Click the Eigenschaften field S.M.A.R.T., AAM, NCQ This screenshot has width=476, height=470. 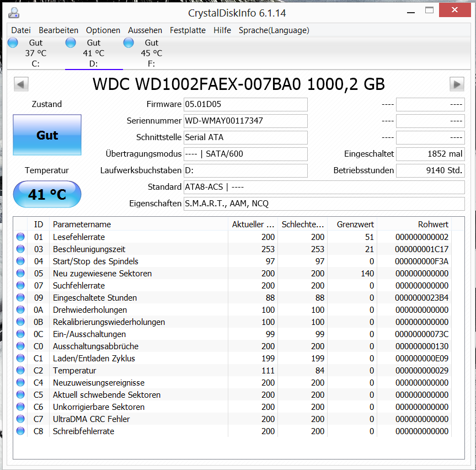tap(324, 204)
